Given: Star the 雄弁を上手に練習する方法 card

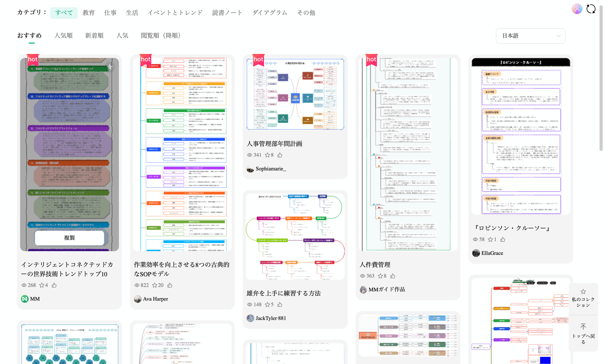Looking at the screenshot, I should (267, 305).
